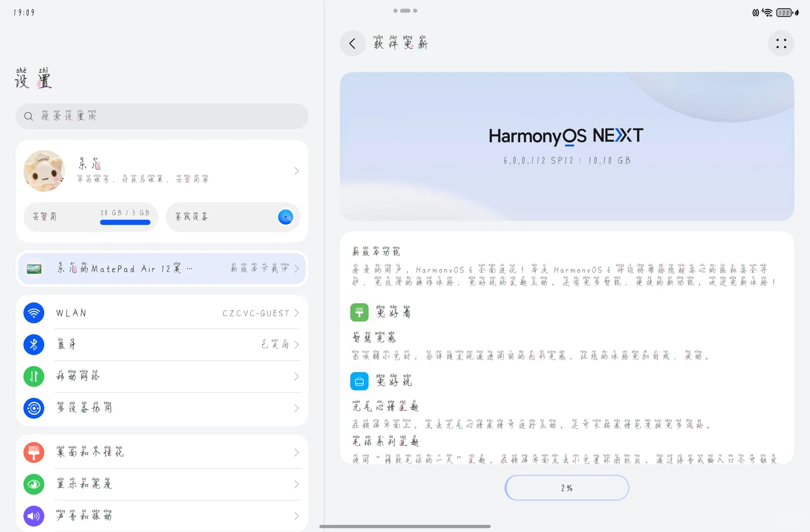Open the 蓝牙 settings entry
The image size is (810, 532).
coord(162,345)
